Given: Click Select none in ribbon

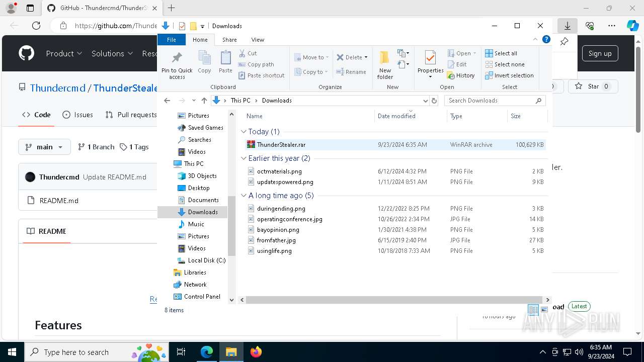Looking at the screenshot, I should coord(505,64).
